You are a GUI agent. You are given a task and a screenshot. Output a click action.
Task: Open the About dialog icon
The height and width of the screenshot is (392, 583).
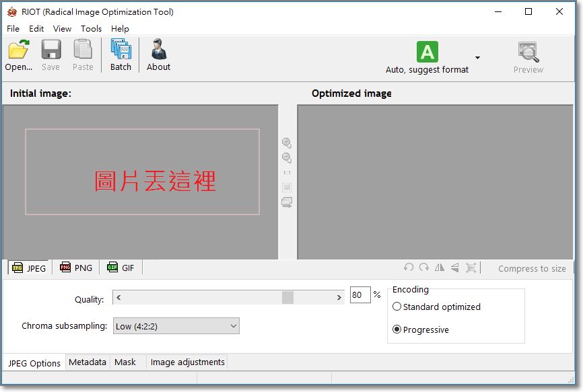point(158,54)
